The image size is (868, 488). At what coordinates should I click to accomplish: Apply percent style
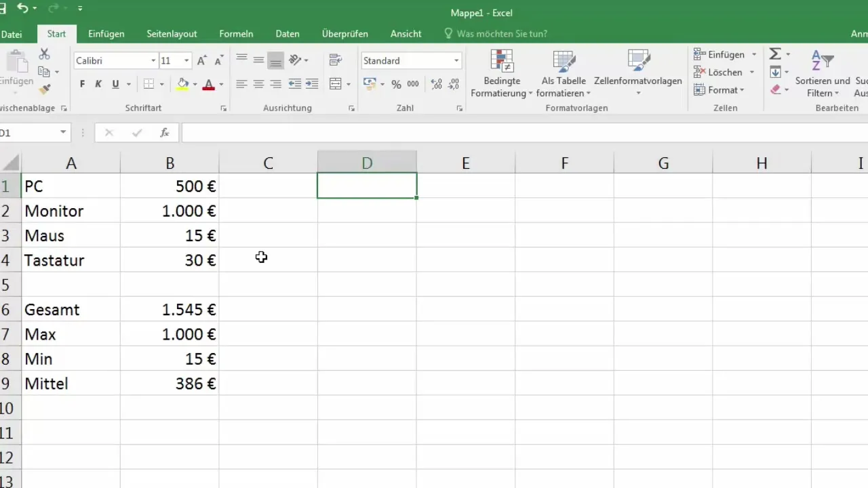[396, 85]
